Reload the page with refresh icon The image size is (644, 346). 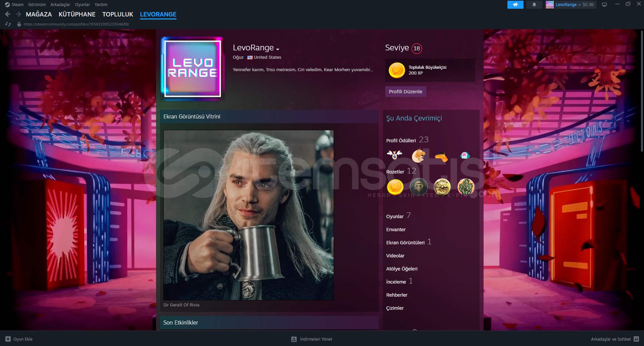(8, 24)
